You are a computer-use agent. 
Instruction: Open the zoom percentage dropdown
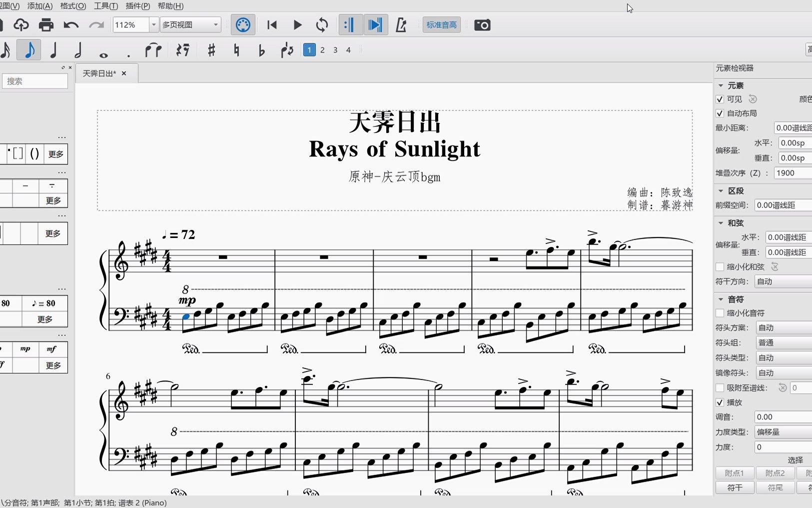tap(153, 25)
